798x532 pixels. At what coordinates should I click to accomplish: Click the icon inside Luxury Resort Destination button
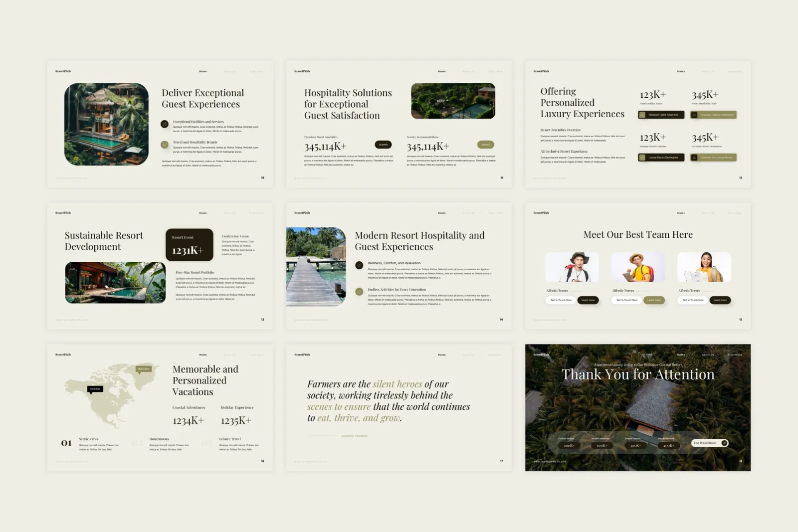(x=642, y=158)
